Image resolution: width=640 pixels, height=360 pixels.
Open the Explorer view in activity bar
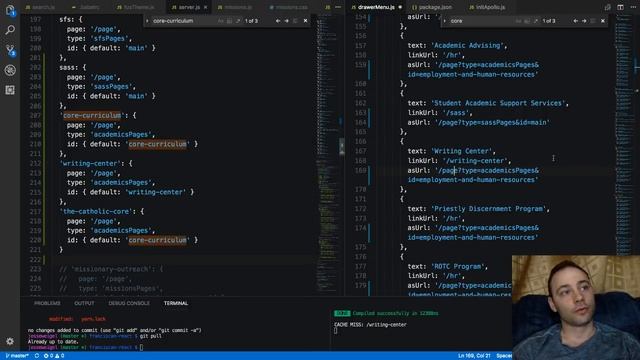pos(10,10)
